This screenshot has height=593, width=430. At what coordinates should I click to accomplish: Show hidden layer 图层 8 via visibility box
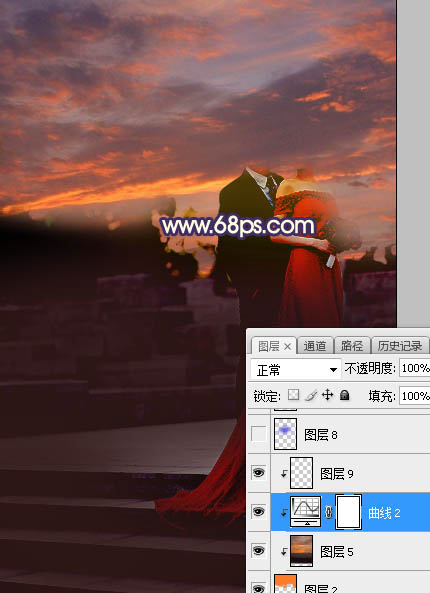click(x=259, y=434)
